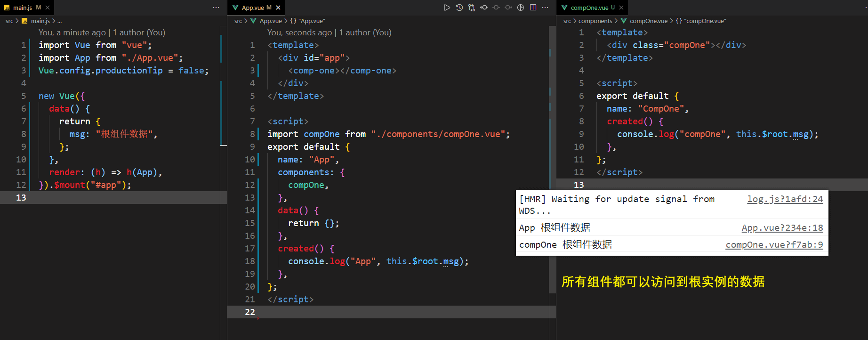Open 'main.js' breadcrumb dropdown
The image size is (868, 340).
pos(40,21)
